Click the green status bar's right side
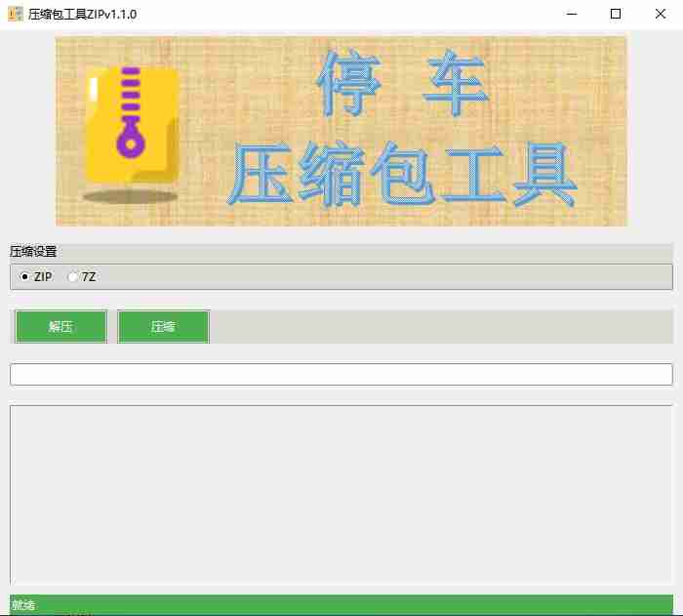Viewport: 683px width, 616px height. point(585,605)
